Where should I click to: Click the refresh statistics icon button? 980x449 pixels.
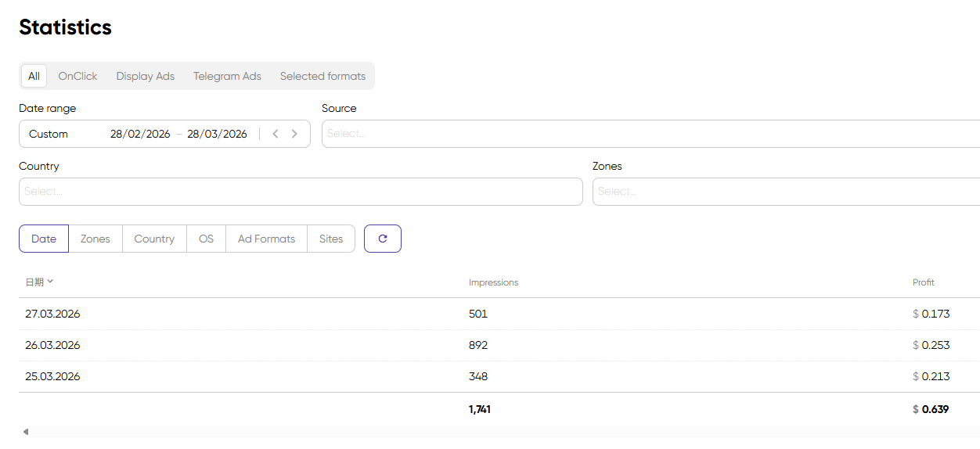[x=382, y=239]
